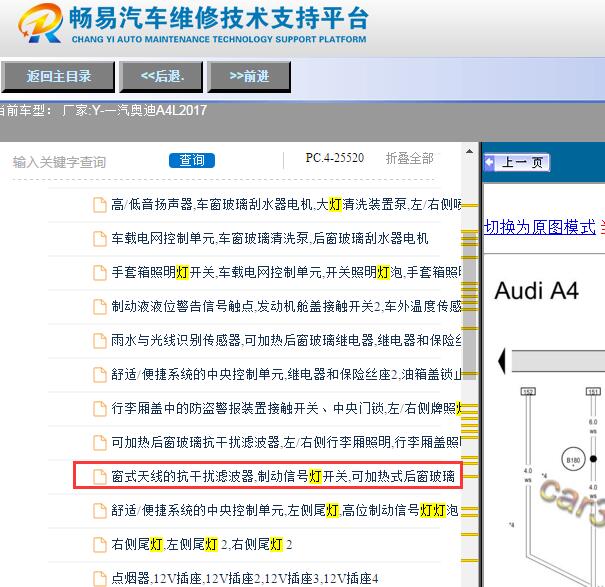This screenshot has width=605, height=587.
Task: Click document icon beside 雨水与光线识别传感器 row
Action: click(100, 340)
